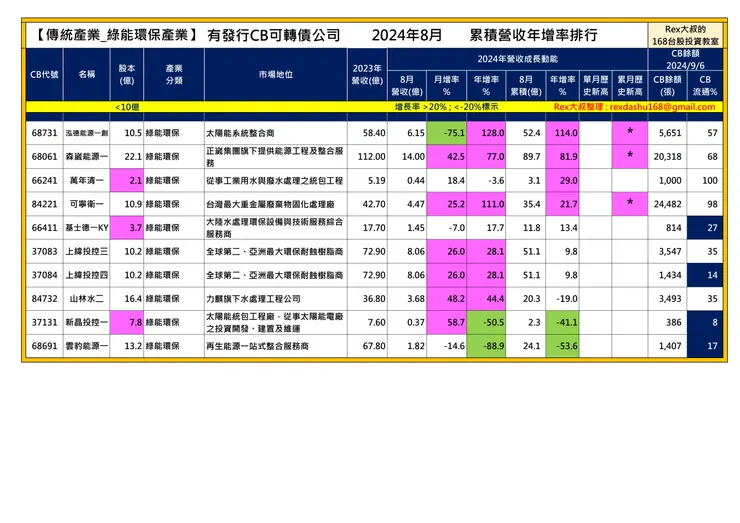Viewport: 740px width, 523px height.
Task: Click the pink 3.7 share capital cell
Action: coord(126,228)
